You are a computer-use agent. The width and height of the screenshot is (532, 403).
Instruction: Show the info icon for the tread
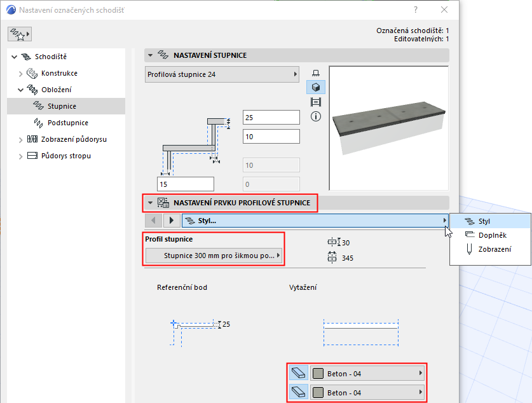(316, 117)
